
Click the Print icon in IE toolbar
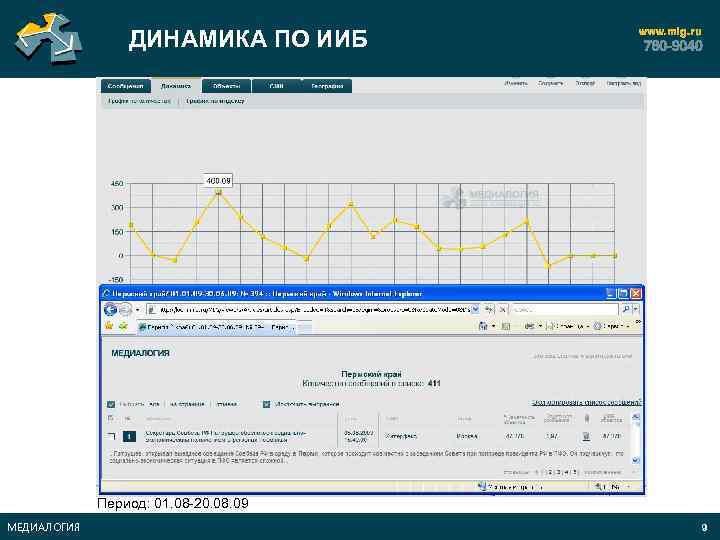(529, 326)
